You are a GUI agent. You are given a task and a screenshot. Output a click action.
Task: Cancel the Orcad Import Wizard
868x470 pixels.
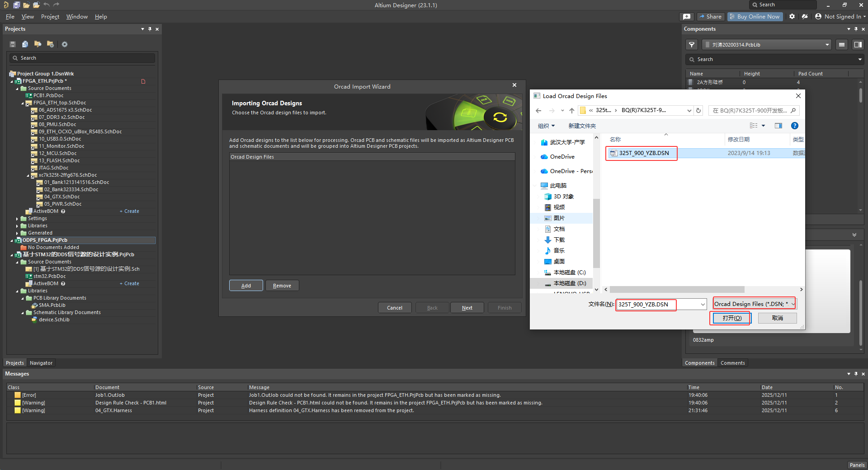tap(395, 308)
